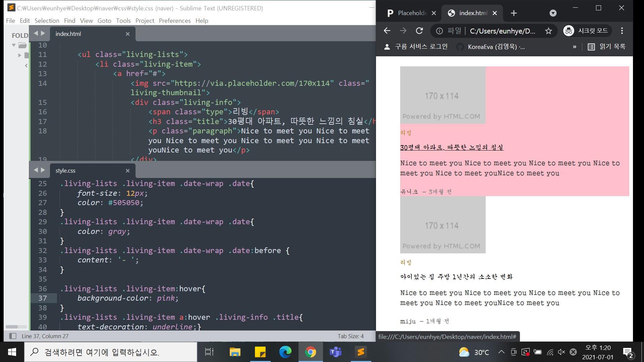
Task: Open Sublime Text from taskbar
Action: click(361, 352)
